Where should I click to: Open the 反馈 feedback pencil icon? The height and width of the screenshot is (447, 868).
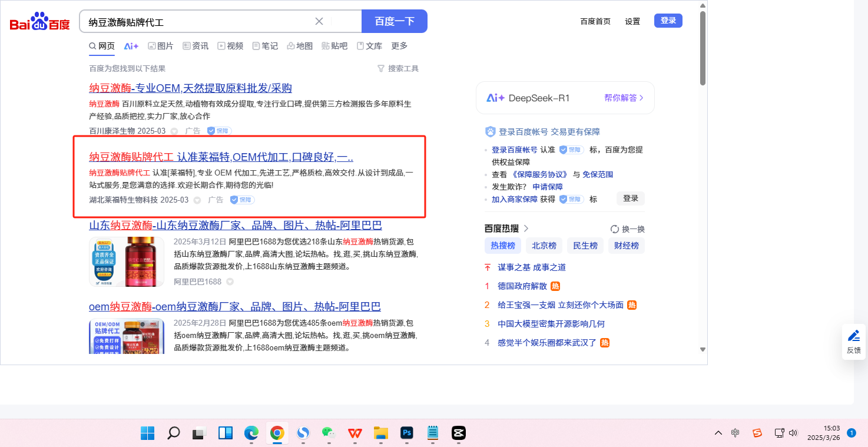point(854,336)
